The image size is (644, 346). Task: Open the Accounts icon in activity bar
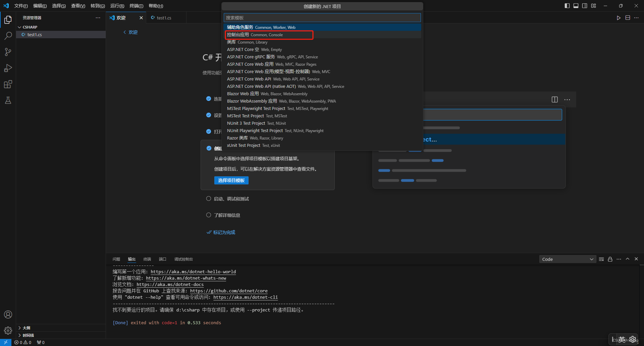(x=8, y=314)
